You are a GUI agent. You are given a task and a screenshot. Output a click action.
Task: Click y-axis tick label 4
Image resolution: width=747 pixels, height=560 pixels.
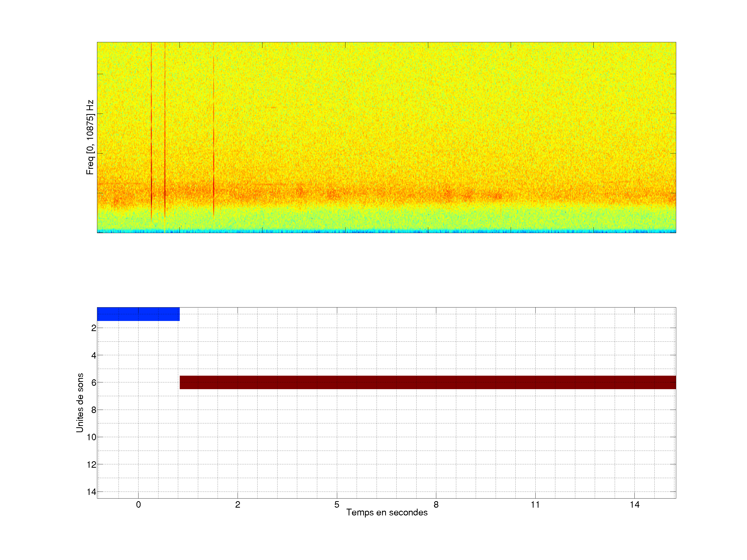point(94,355)
